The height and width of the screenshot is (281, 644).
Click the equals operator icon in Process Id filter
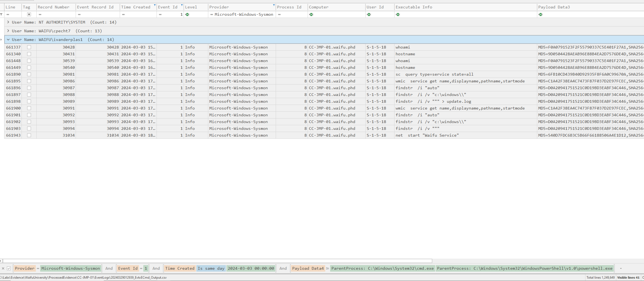(279, 14)
